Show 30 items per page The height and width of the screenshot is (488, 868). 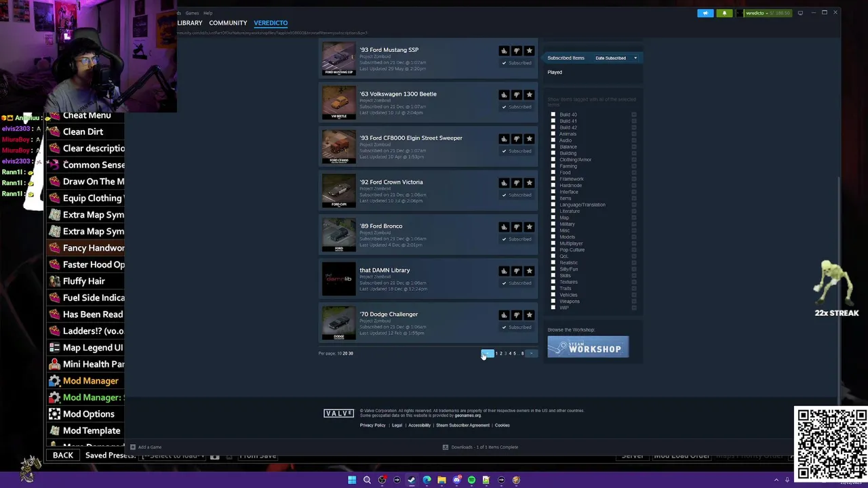[351, 353]
